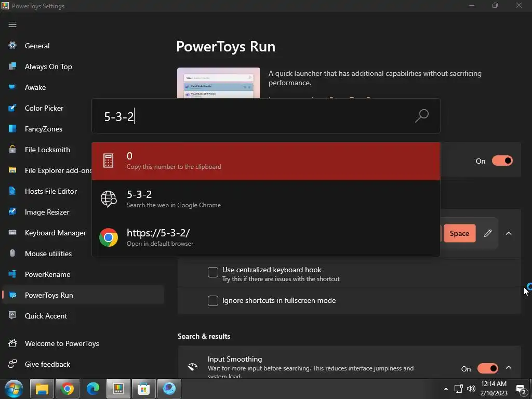This screenshot has height=399, width=532.
Task: Click the Always On Top icon
Action: click(x=12, y=66)
